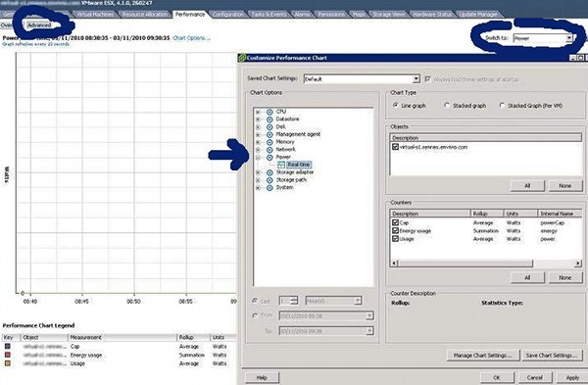This screenshot has height=385, width=588.
Task: Open the Saved Chart Settings dropdown
Action: (x=416, y=79)
